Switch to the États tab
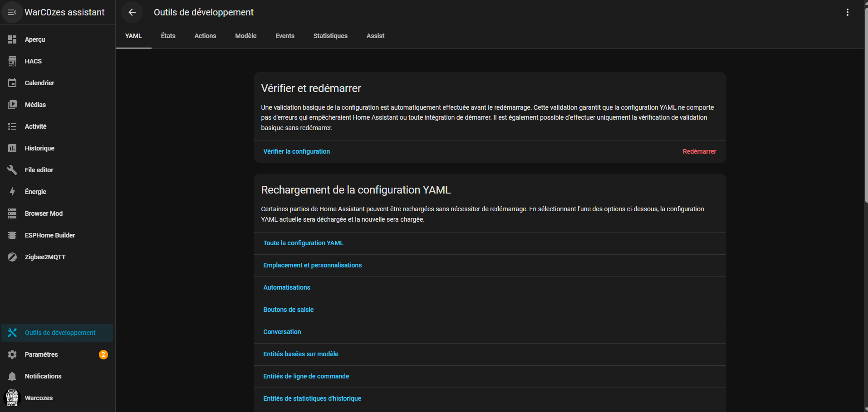 (x=168, y=36)
